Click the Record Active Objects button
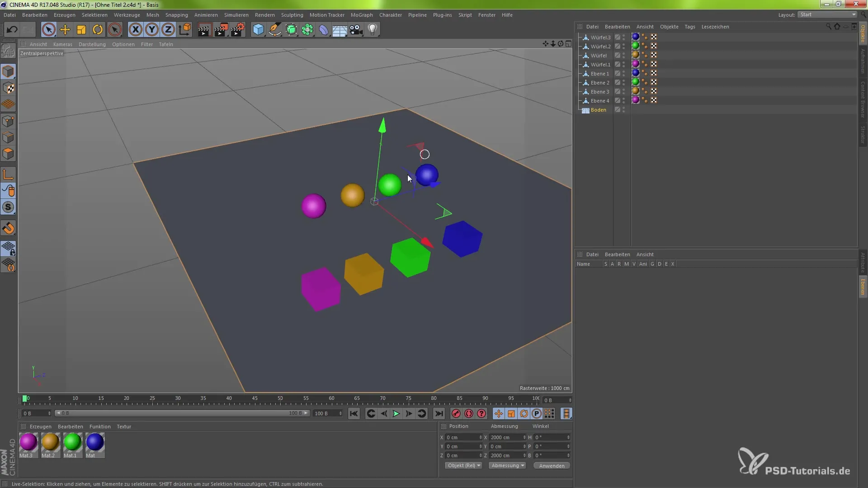 [x=456, y=413]
